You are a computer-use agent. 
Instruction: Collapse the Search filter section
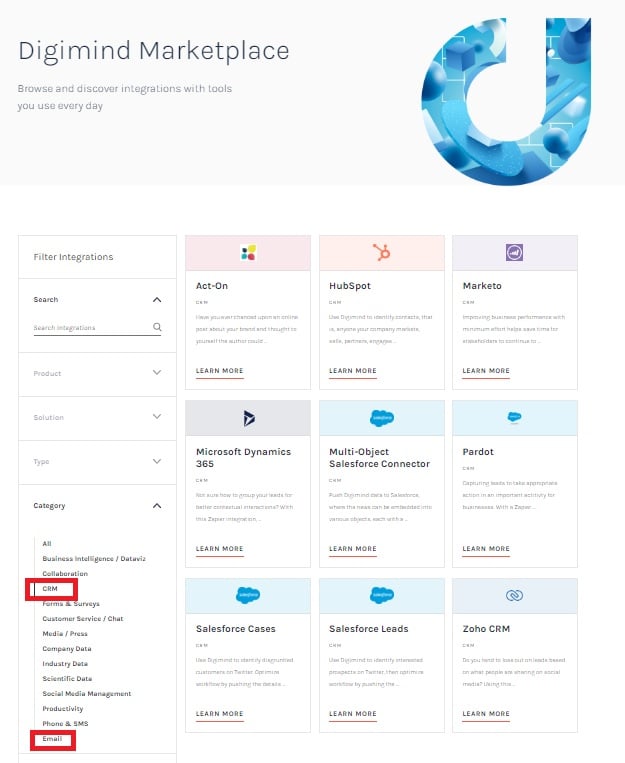(157, 300)
